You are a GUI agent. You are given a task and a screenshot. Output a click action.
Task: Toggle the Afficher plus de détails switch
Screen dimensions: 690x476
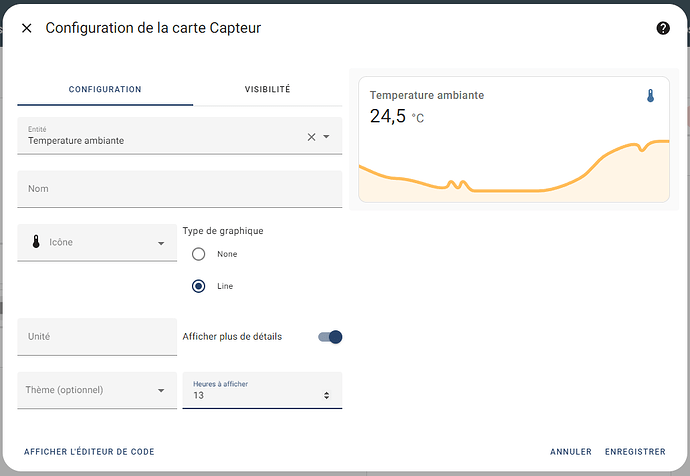pos(330,337)
